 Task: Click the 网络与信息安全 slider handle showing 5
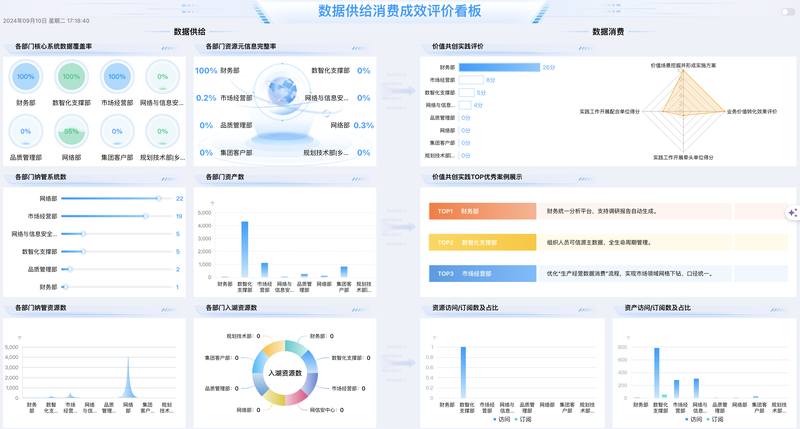pyautogui.click(x=83, y=234)
